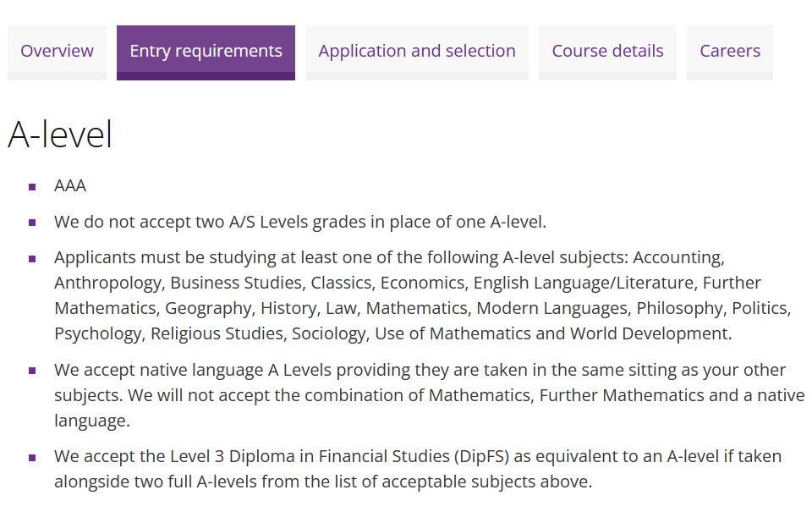Open the Overview tab
This screenshot has height=512, width=812.
pos(57,52)
